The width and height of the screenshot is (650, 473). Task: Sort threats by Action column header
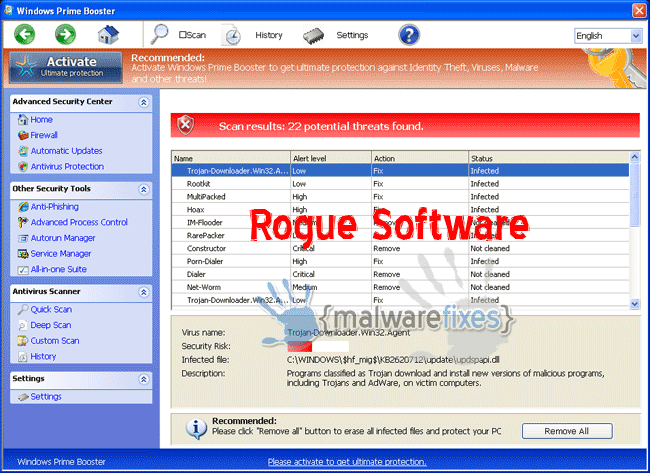click(x=420, y=158)
